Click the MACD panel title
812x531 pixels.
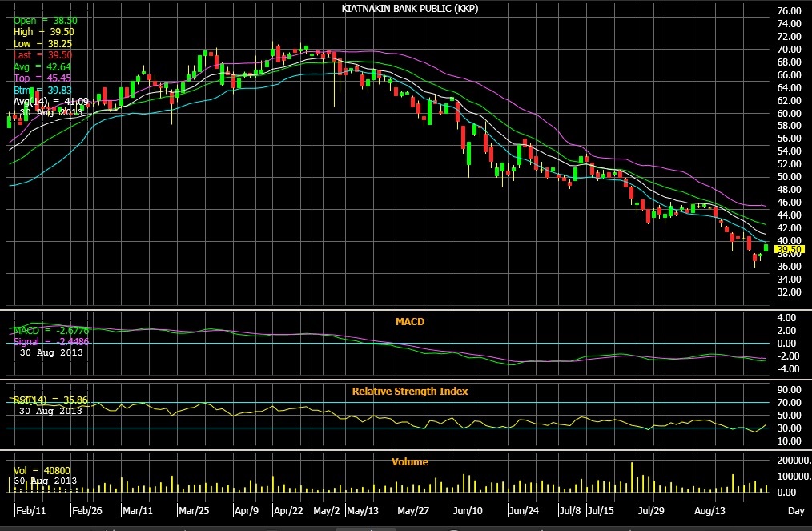(x=410, y=322)
